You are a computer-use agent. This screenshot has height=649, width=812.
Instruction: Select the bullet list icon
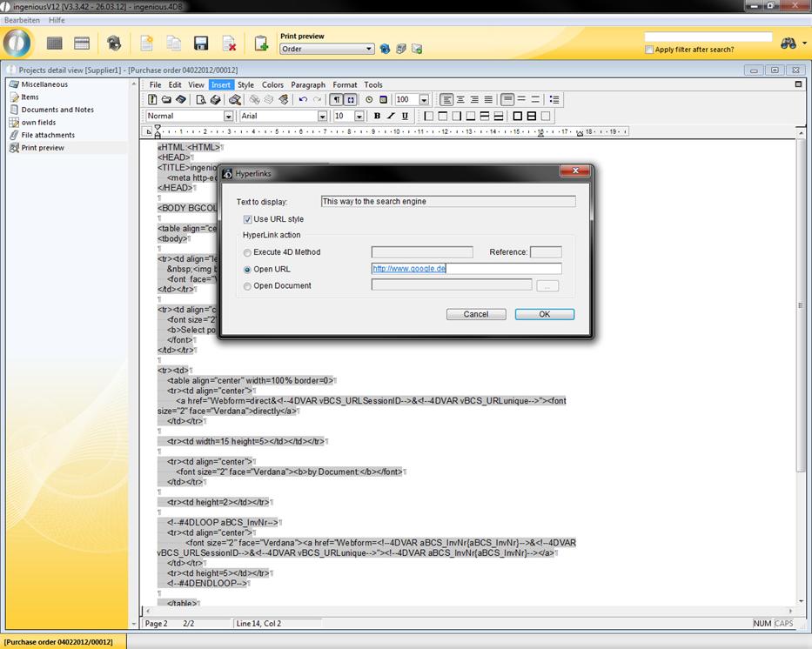[x=554, y=100]
